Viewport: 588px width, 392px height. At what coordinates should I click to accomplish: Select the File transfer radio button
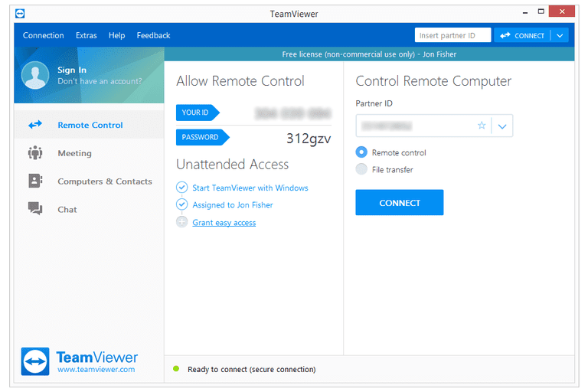pos(361,169)
